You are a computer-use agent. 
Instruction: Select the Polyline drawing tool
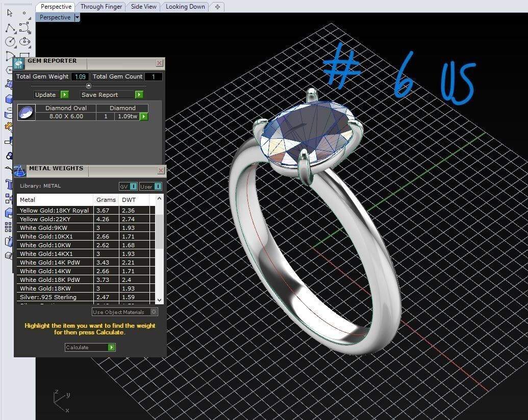(10, 28)
